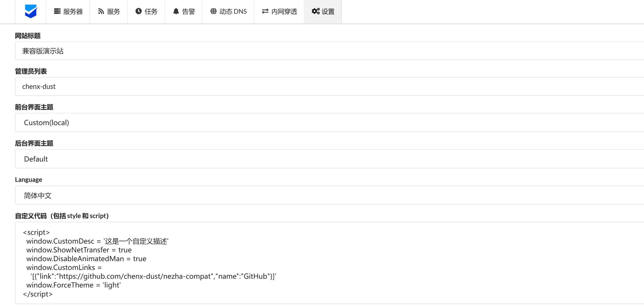Click the globe icon for dynamic DNS
Screen dimensions: 644x307
[x=213, y=11]
